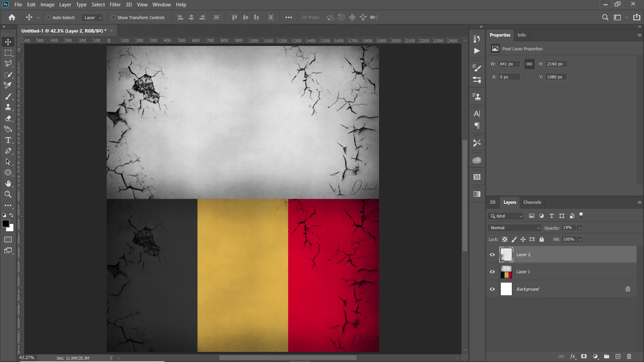Select the Horizontal Type tool
The height and width of the screenshot is (362, 644).
(x=8, y=140)
